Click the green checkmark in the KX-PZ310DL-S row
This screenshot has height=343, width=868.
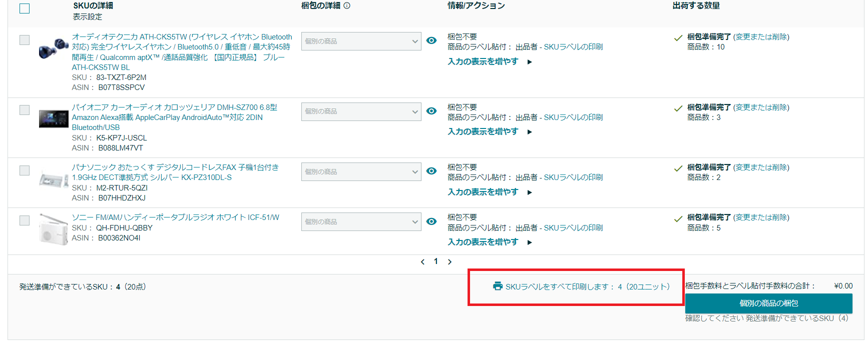point(678,168)
